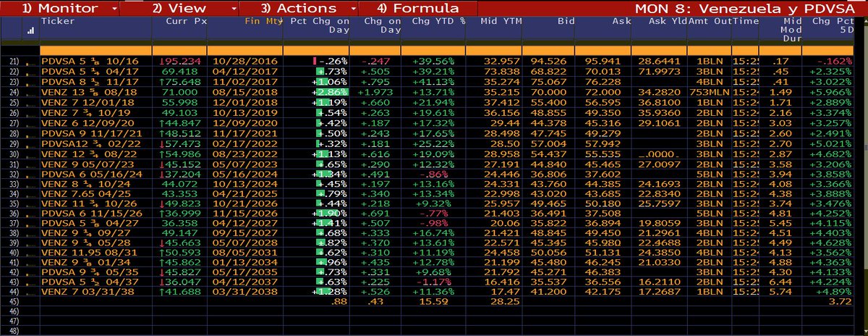Sort by Pct Chg on Day header
Viewport: 868px width, 336px height.
click(319, 26)
